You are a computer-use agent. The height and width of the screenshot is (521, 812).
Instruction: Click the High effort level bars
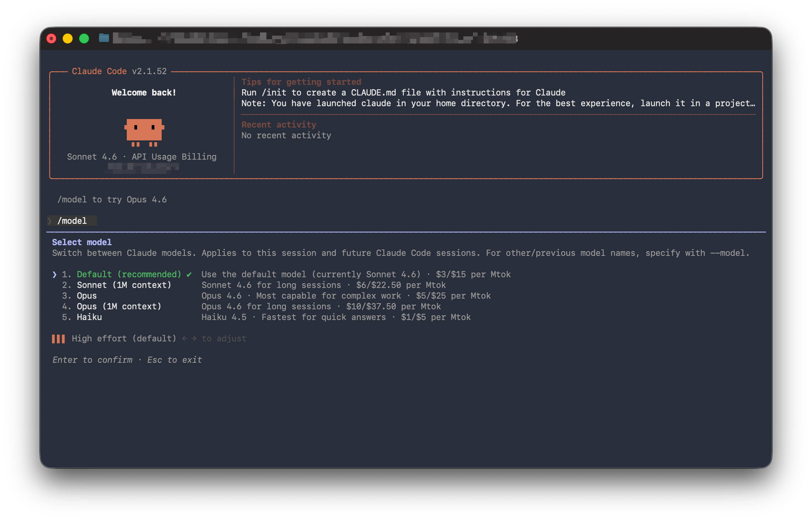coord(58,339)
